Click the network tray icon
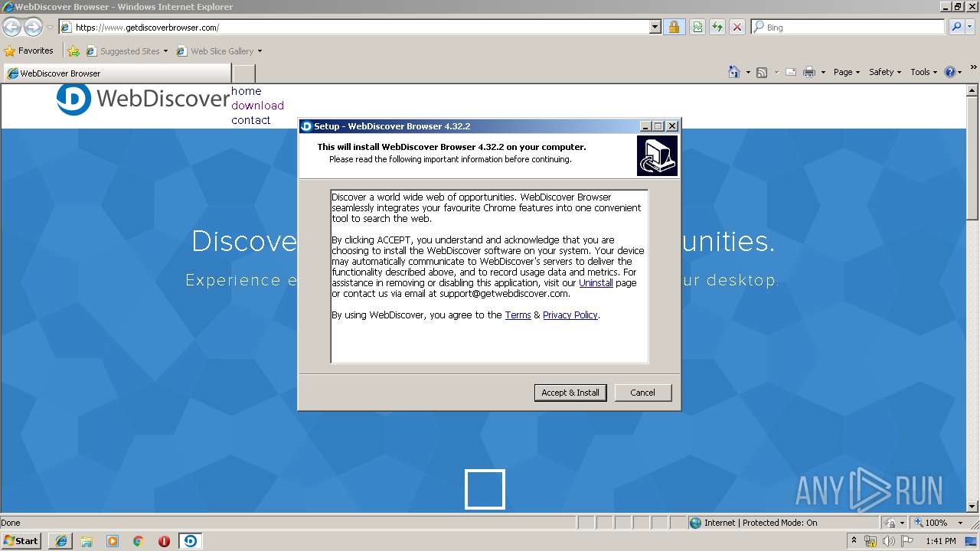This screenshot has height=551, width=980. tap(871, 541)
